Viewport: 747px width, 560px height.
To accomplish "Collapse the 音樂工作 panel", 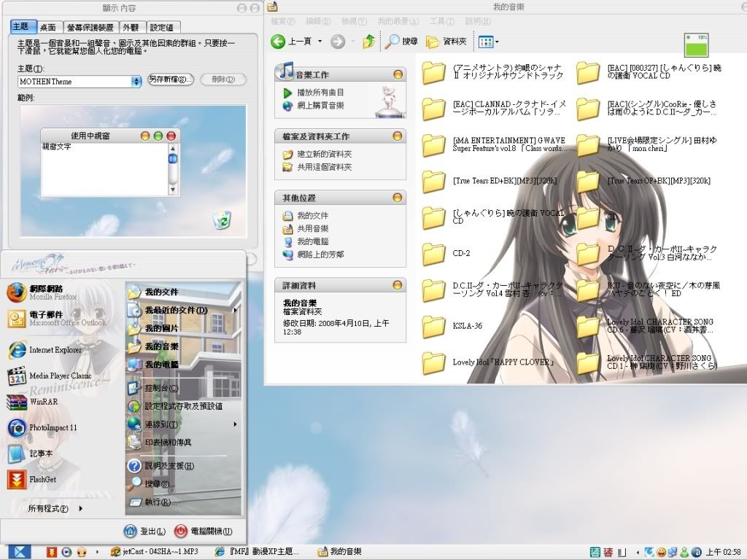I will pos(398,75).
